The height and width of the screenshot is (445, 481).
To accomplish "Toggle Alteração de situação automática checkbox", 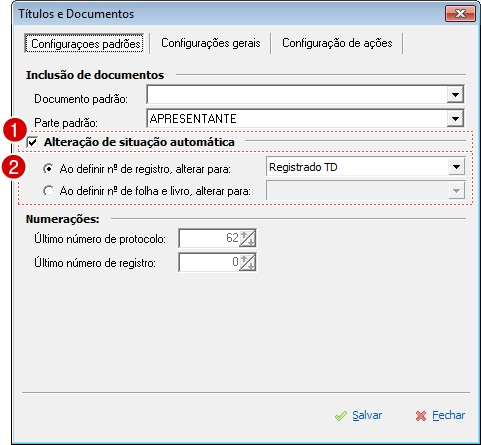I will pyautogui.click(x=32, y=142).
